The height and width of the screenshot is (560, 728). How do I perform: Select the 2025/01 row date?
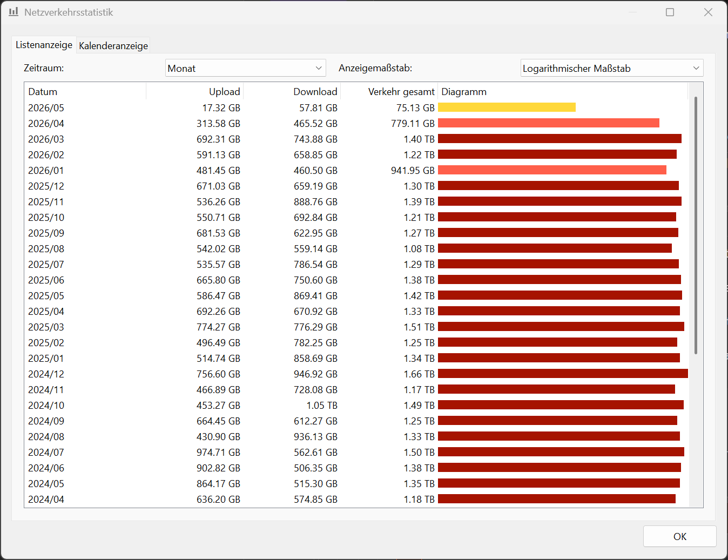(46, 359)
